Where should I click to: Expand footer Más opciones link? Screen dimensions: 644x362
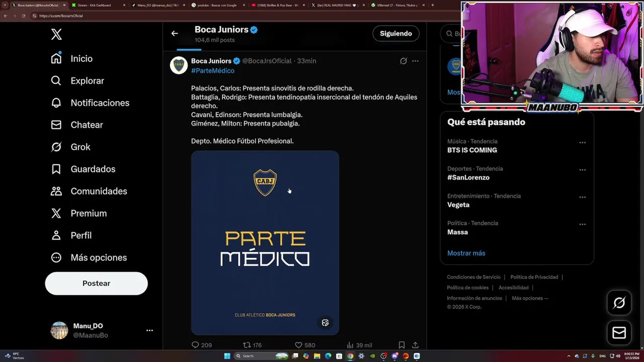[530, 298]
